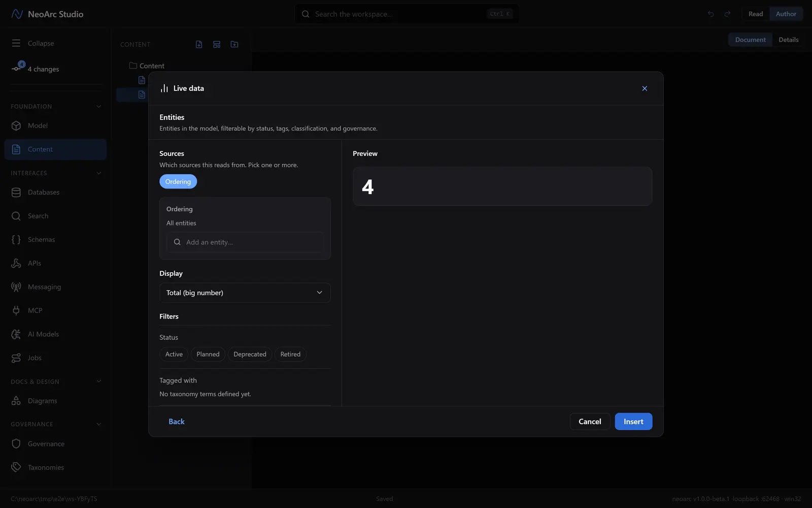The width and height of the screenshot is (812, 508).
Task: Click the Ctrl K shortcut badge
Action: point(500,14)
